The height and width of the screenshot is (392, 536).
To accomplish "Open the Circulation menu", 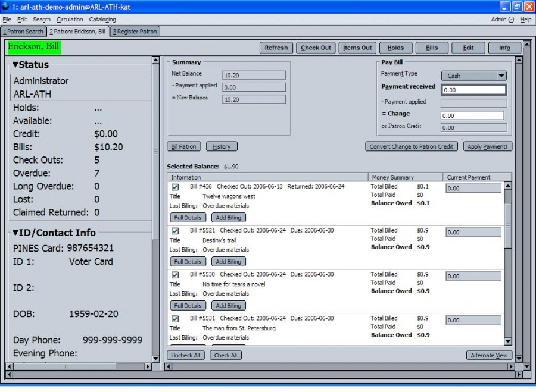I will click(x=70, y=20).
